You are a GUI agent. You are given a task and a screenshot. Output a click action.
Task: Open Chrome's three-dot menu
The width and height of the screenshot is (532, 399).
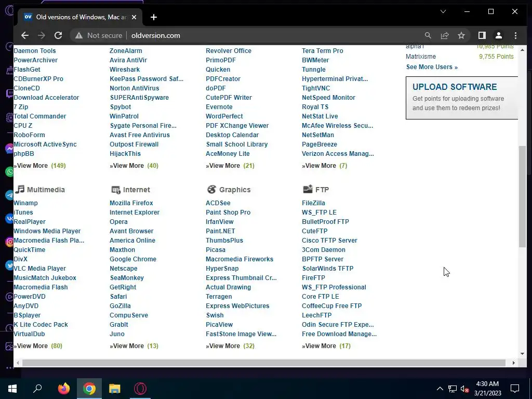click(x=515, y=35)
